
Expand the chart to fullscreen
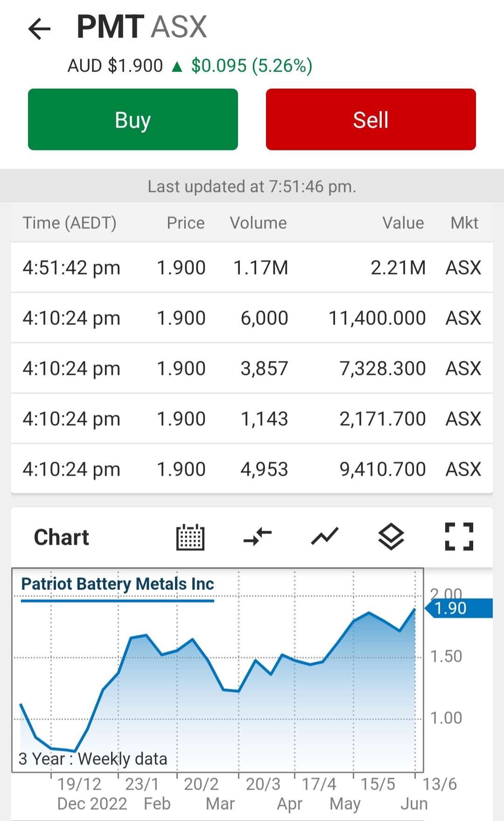tap(459, 537)
